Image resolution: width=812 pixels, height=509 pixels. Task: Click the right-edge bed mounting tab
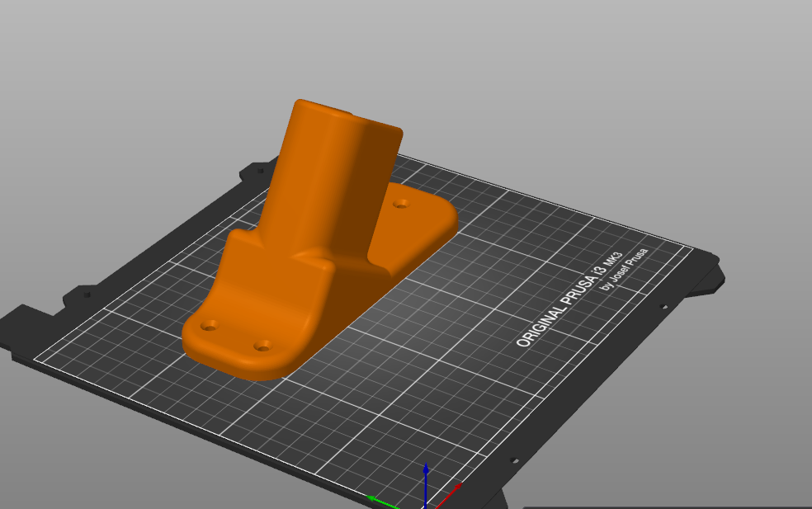click(x=706, y=280)
